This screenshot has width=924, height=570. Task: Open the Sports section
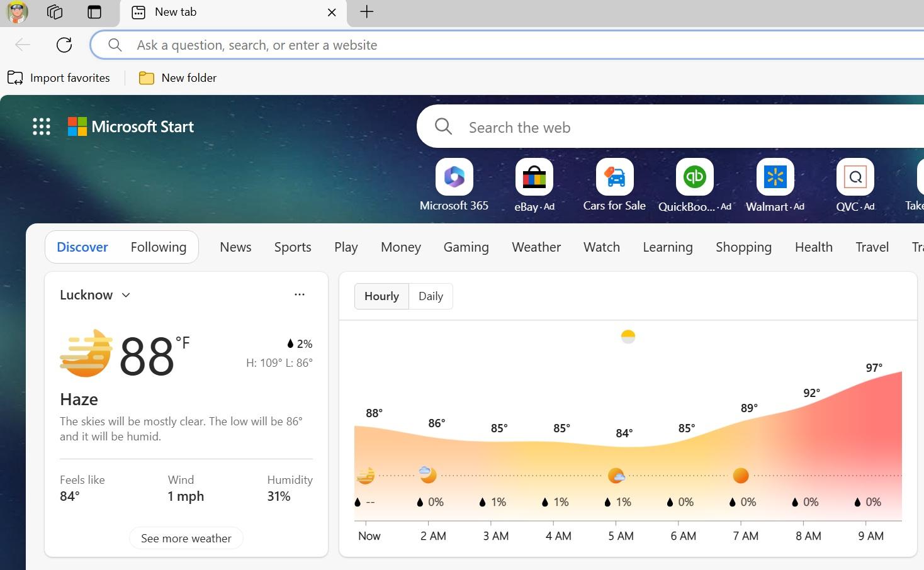[292, 247]
